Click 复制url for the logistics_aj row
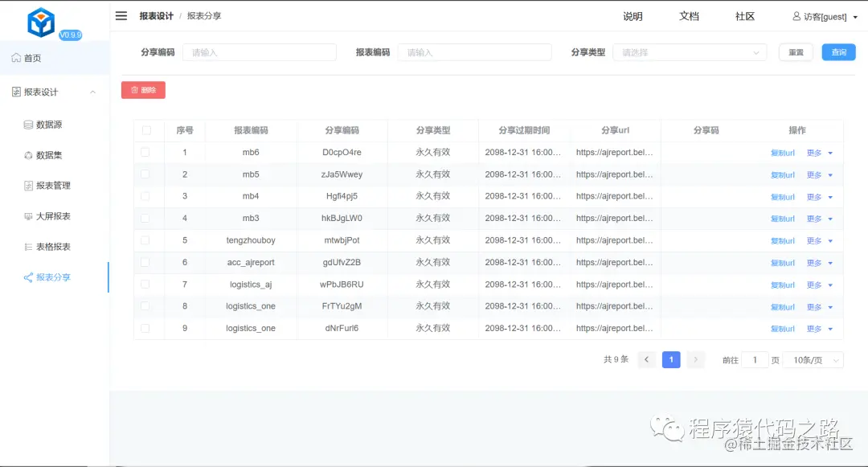This screenshot has width=868, height=467. click(782, 285)
